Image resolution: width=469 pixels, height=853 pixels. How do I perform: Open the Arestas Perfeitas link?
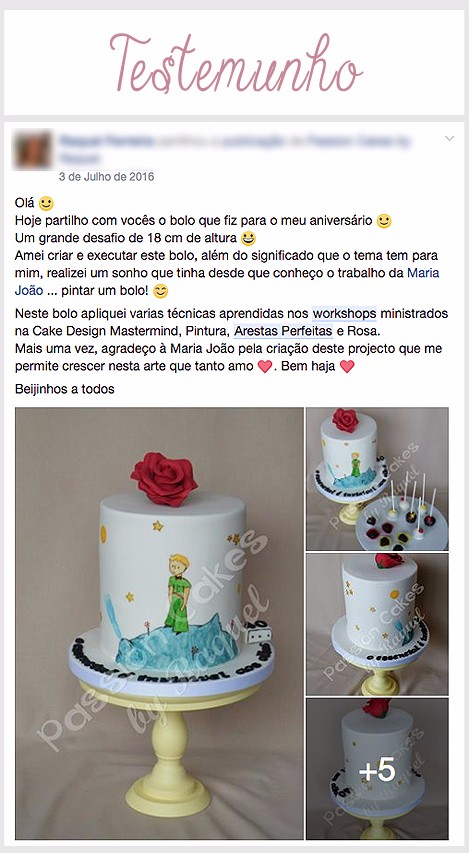coord(283,331)
